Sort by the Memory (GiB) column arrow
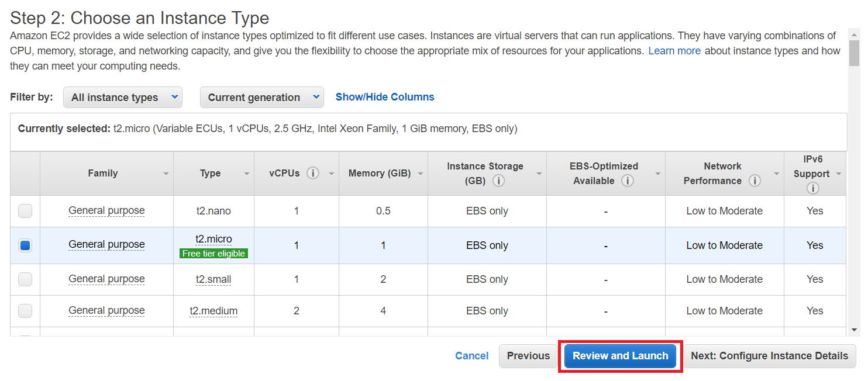Screen dimensions: 868x381 (421, 174)
